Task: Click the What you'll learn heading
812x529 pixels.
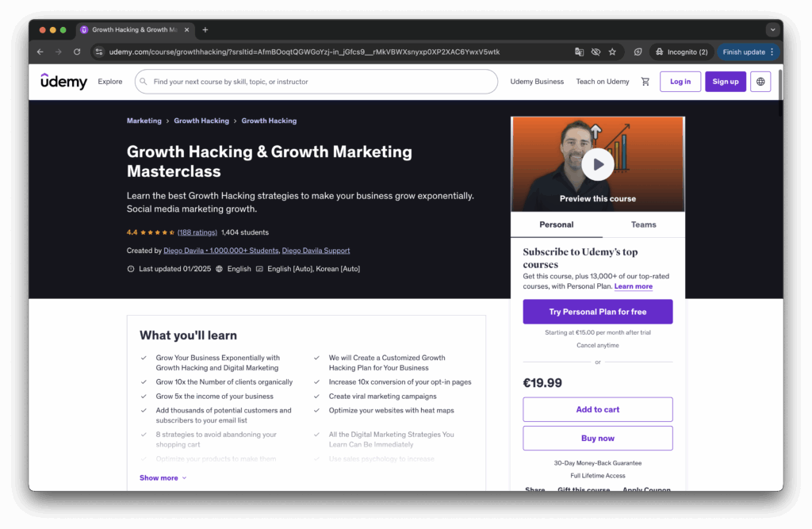Action: 188,335
